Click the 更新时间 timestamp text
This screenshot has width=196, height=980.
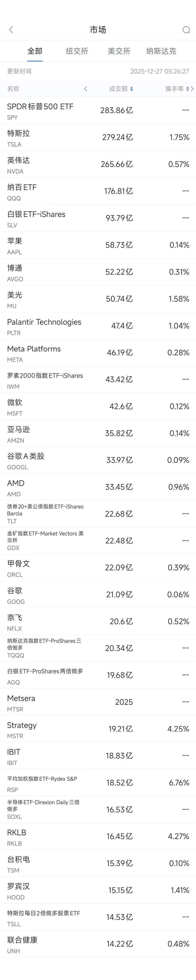pos(160,71)
